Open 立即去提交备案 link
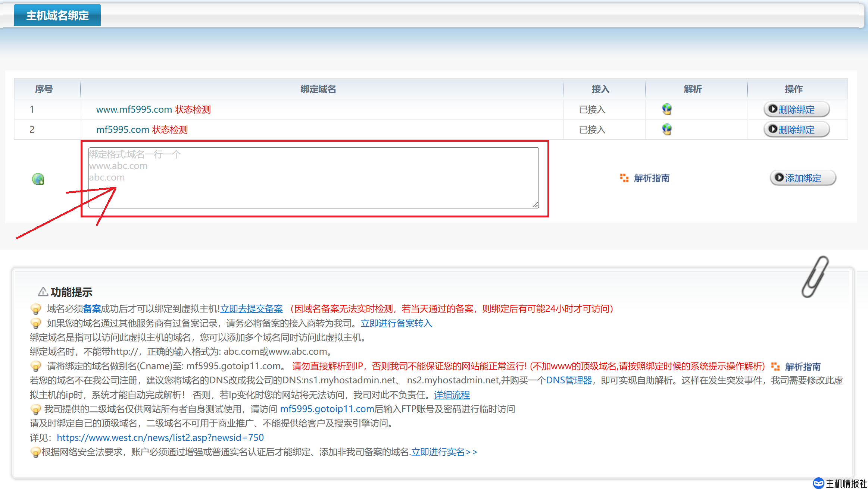Viewport: 868px width, 490px height. point(251,309)
